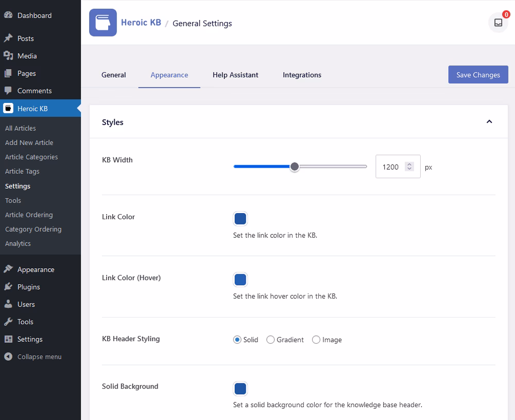Open the Link Color swatch picker

click(x=240, y=219)
